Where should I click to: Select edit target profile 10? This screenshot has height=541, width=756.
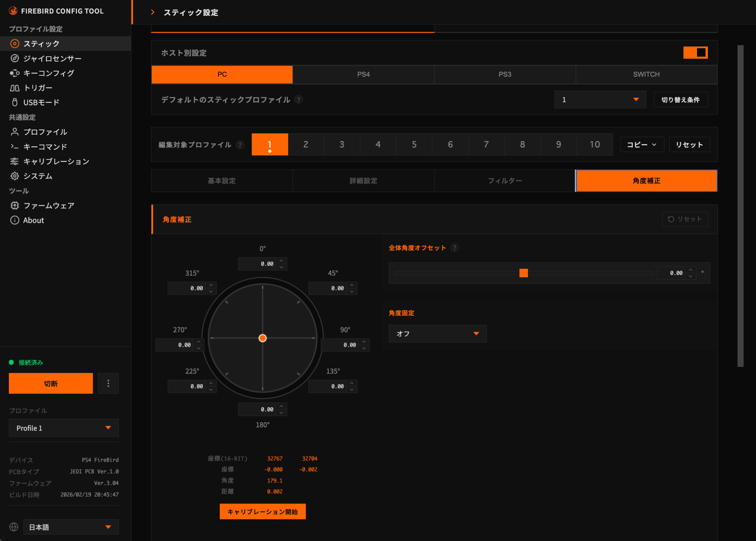click(594, 145)
